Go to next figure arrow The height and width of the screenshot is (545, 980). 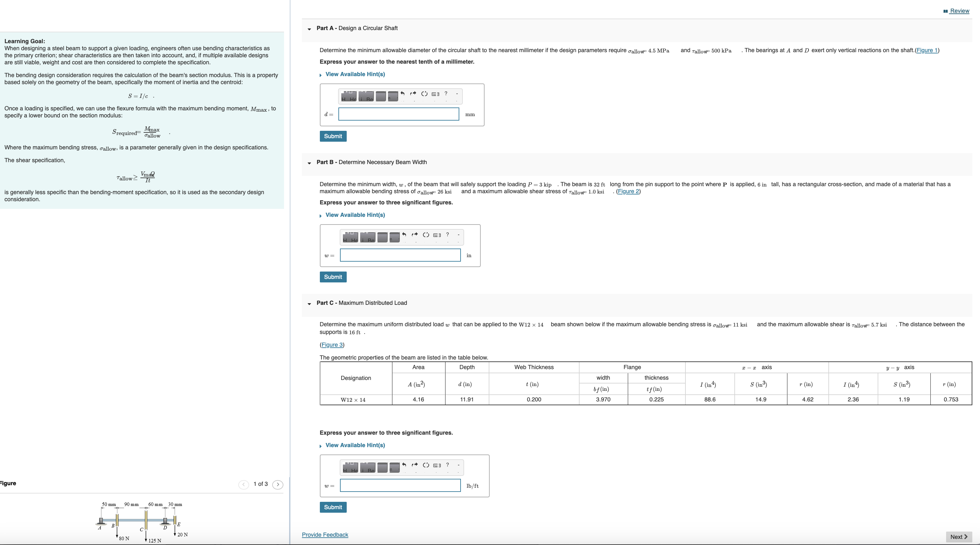tap(278, 484)
